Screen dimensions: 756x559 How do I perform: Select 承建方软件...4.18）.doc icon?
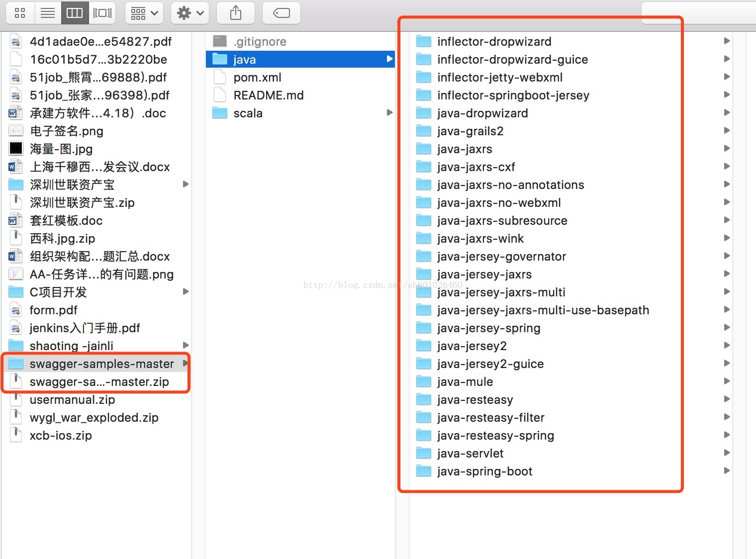(x=16, y=113)
